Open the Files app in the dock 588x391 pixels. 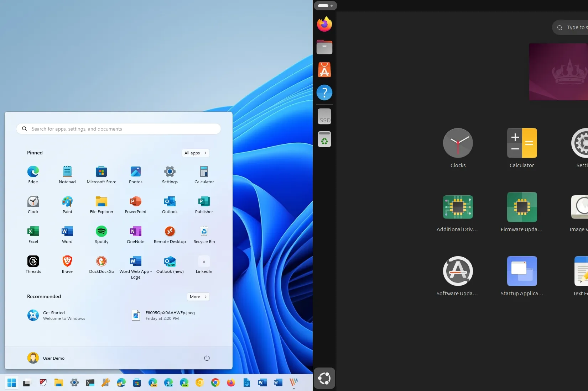324,47
